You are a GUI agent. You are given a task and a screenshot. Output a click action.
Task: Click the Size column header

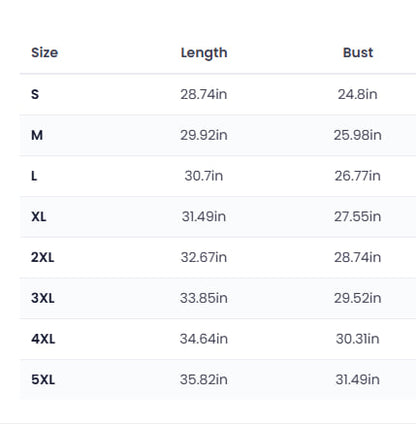[44, 53]
